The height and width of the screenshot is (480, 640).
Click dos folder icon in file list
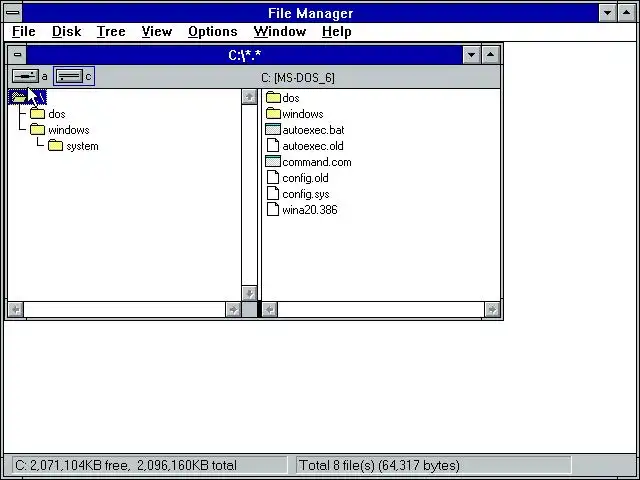[273, 98]
